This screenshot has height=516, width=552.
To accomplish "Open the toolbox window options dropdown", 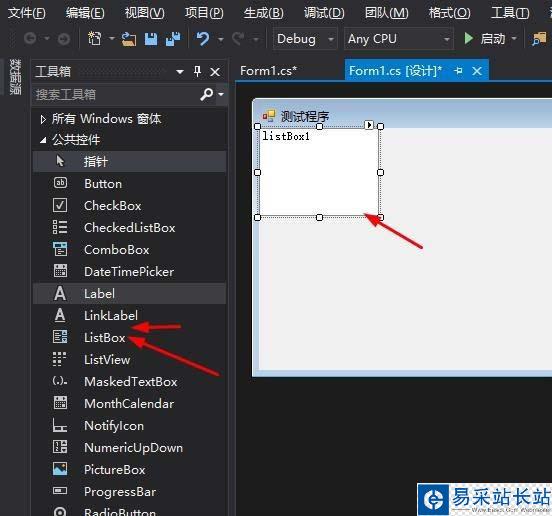I will 180,72.
